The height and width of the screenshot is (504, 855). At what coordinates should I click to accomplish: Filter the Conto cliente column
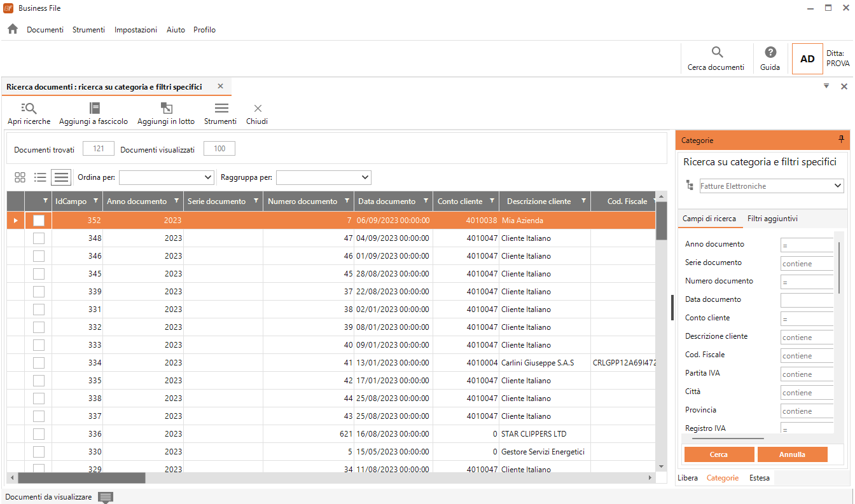[x=492, y=201]
